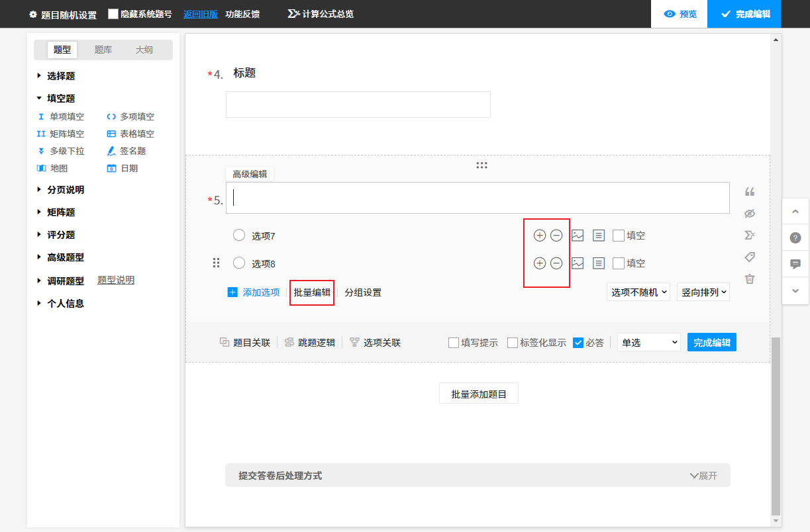The width and height of the screenshot is (810, 532).
Task: Click the minus icon beside 选项8
Action: point(556,263)
